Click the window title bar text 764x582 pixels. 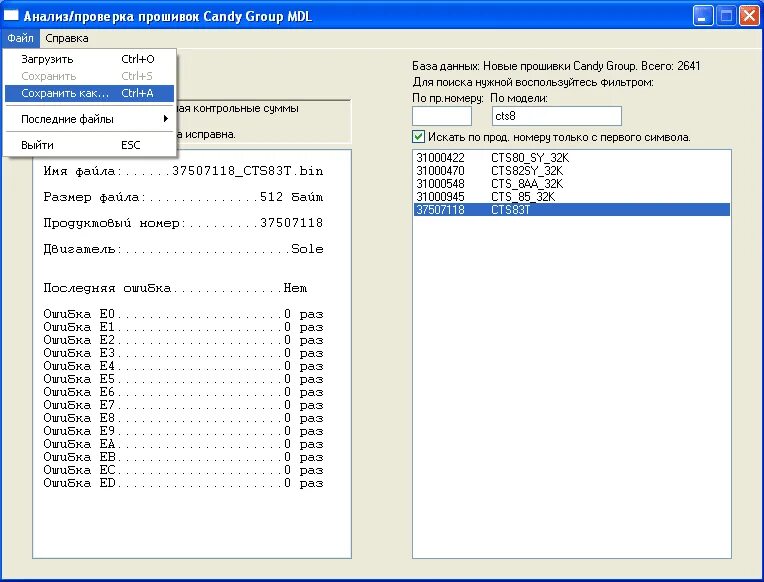click(x=167, y=16)
